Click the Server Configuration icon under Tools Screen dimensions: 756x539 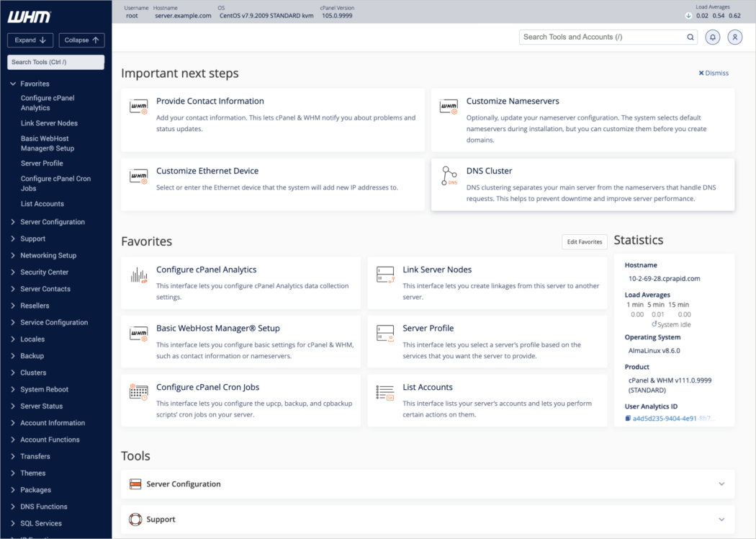click(135, 484)
